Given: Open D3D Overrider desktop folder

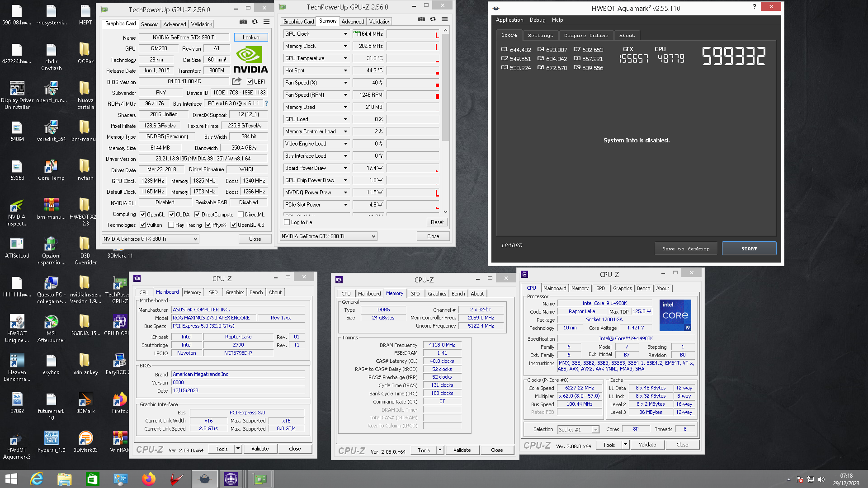Looking at the screenshot, I should point(85,251).
